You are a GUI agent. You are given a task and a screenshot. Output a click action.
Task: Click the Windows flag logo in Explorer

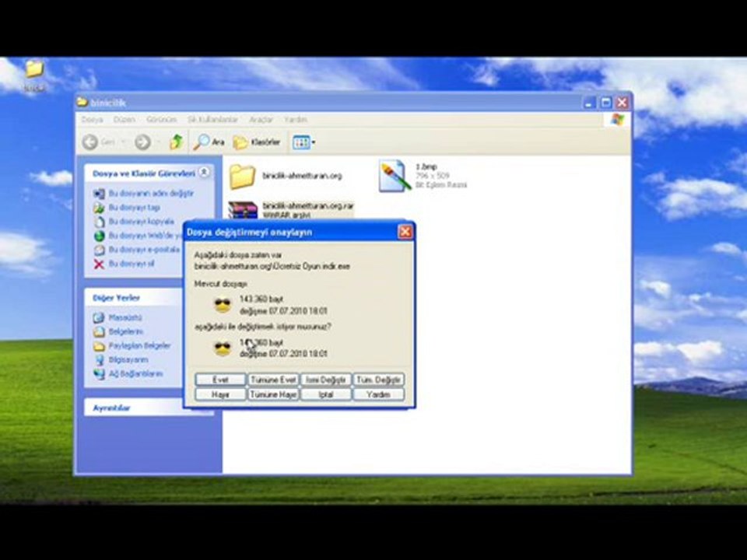coord(617,120)
